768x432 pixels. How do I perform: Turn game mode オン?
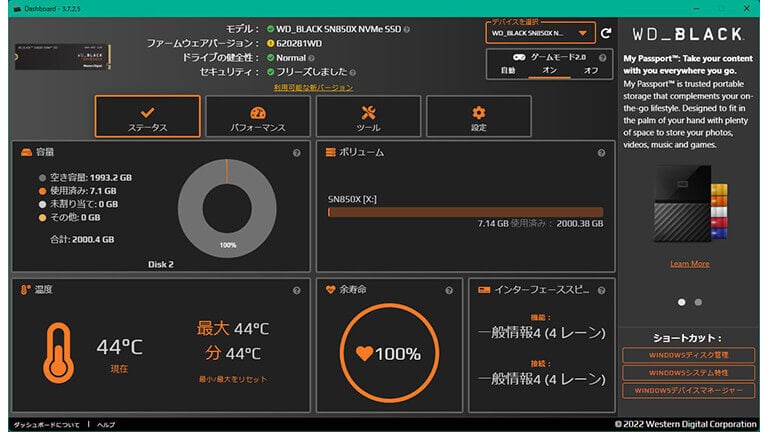549,71
